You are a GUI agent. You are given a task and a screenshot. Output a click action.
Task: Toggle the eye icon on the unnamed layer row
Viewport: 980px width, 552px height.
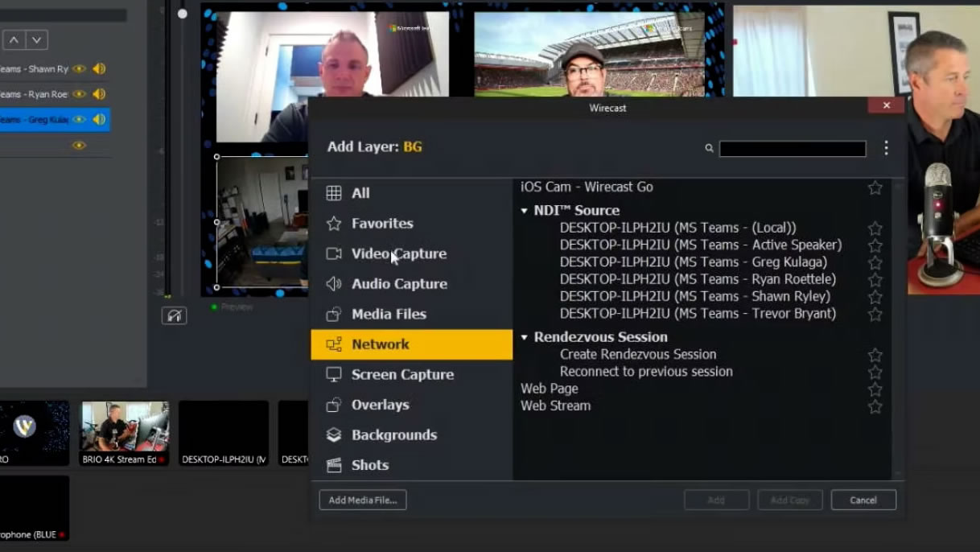tap(79, 146)
